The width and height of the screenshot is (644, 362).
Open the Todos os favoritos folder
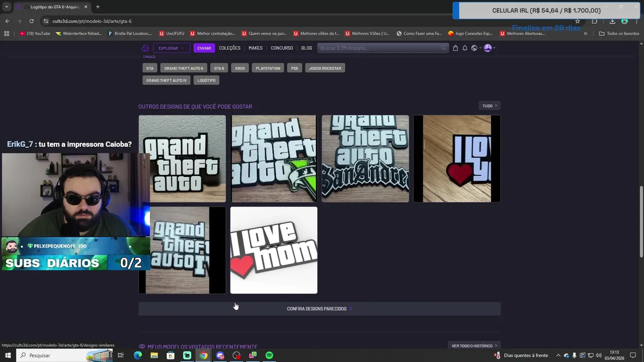pyautogui.click(x=619, y=34)
